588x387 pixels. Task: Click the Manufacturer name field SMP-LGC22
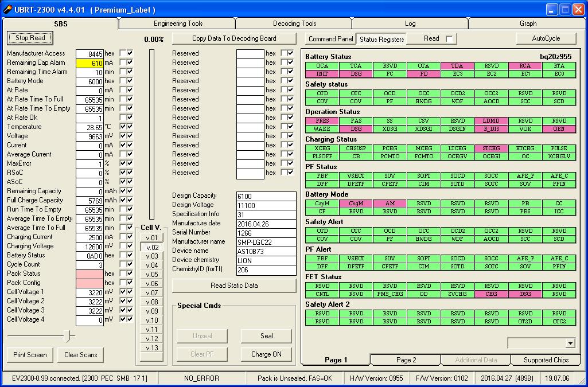coord(266,242)
